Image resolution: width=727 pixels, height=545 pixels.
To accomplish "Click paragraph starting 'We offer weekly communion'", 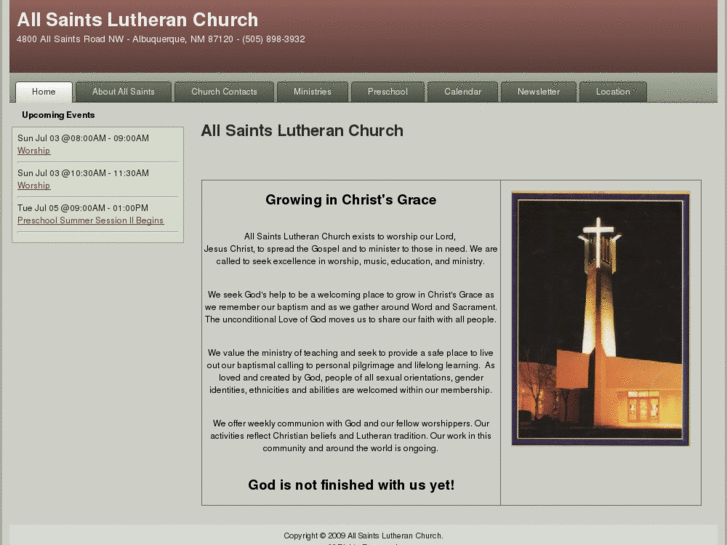I will pyautogui.click(x=351, y=436).
